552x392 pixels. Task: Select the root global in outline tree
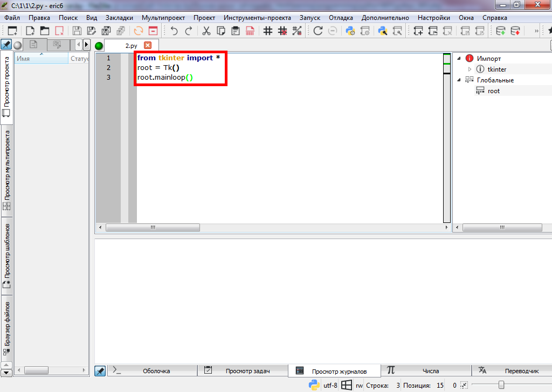click(x=494, y=91)
